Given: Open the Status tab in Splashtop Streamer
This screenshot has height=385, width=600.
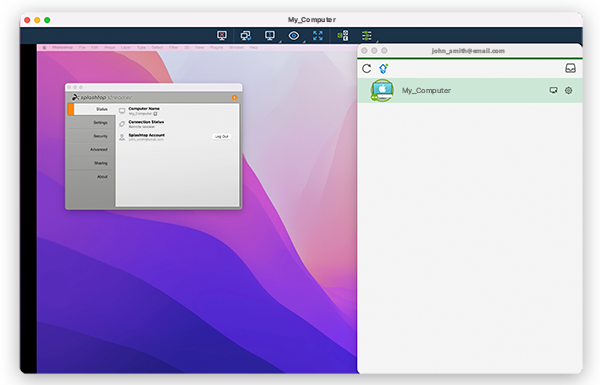Looking at the screenshot, I should [x=92, y=109].
